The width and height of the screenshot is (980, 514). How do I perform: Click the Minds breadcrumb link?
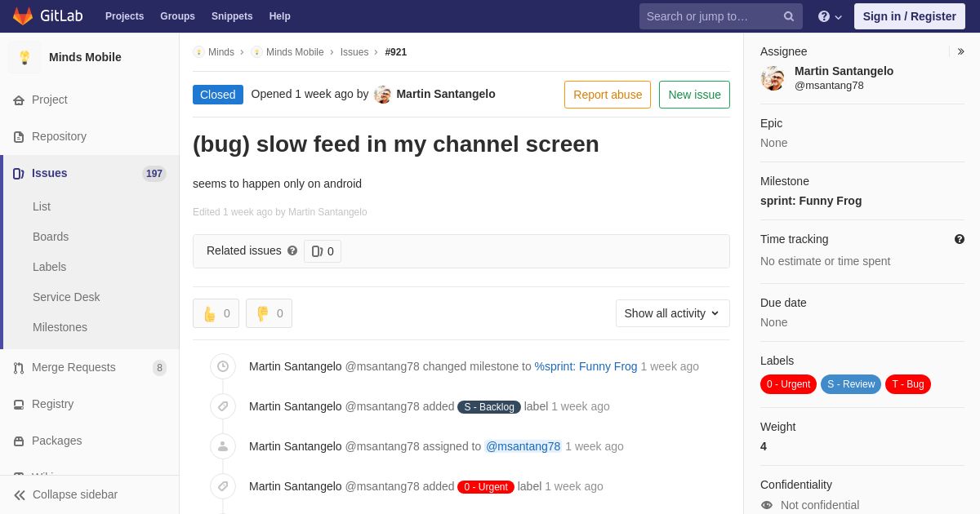click(x=221, y=52)
